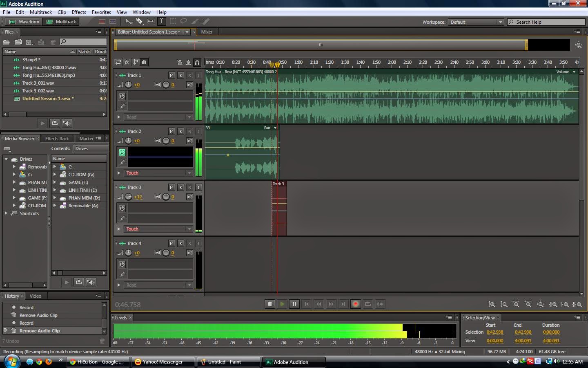Switch to Waveform view
This screenshot has height=368, width=588.
click(x=24, y=22)
